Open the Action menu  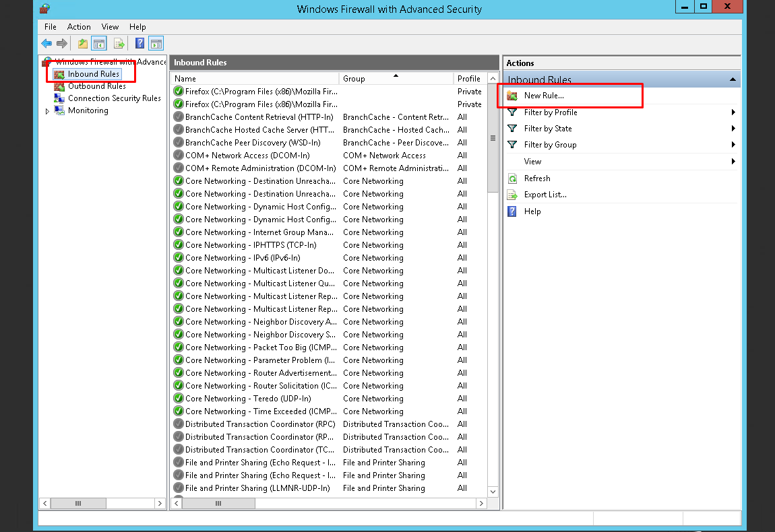click(x=79, y=27)
